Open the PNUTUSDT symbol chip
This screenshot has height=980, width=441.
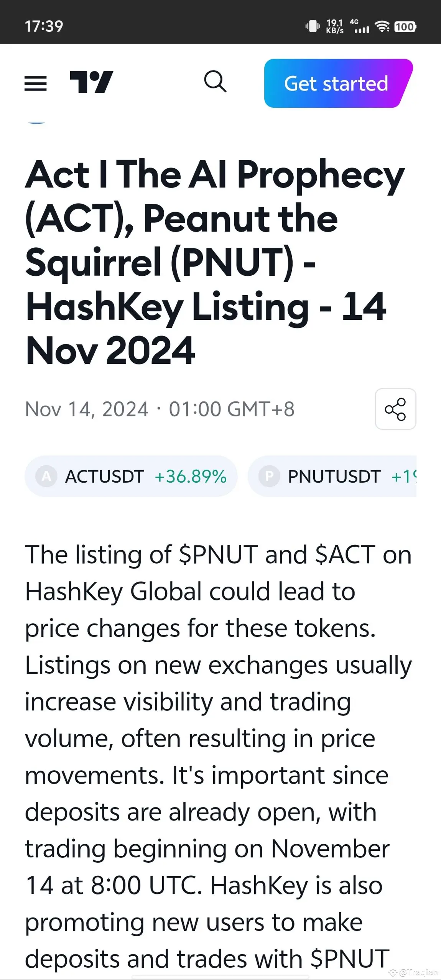(x=332, y=476)
